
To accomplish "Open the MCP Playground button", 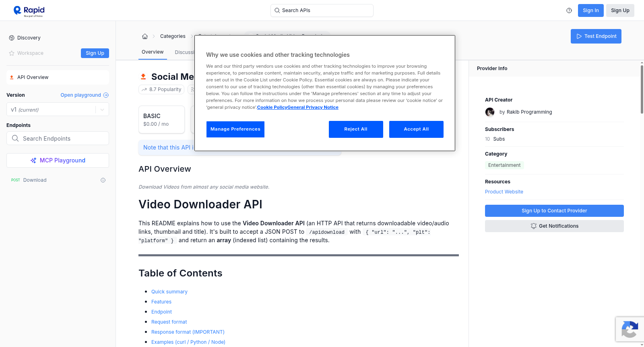I will (58, 160).
